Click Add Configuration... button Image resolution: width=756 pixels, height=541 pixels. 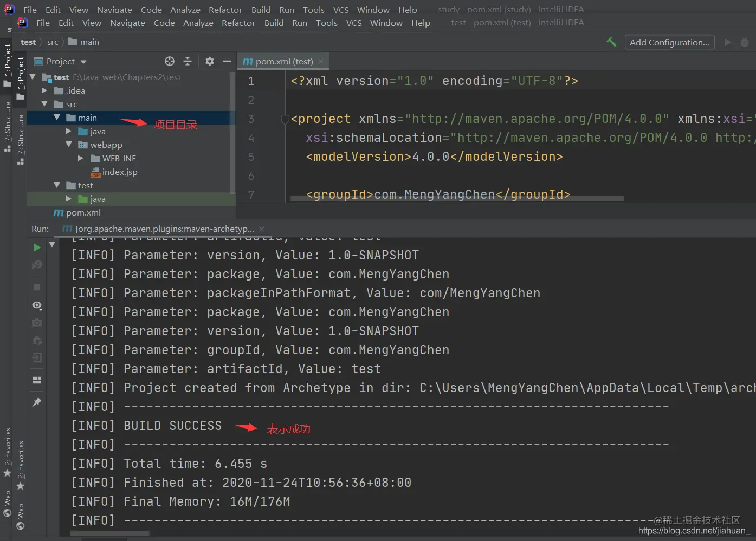(669, 42)
